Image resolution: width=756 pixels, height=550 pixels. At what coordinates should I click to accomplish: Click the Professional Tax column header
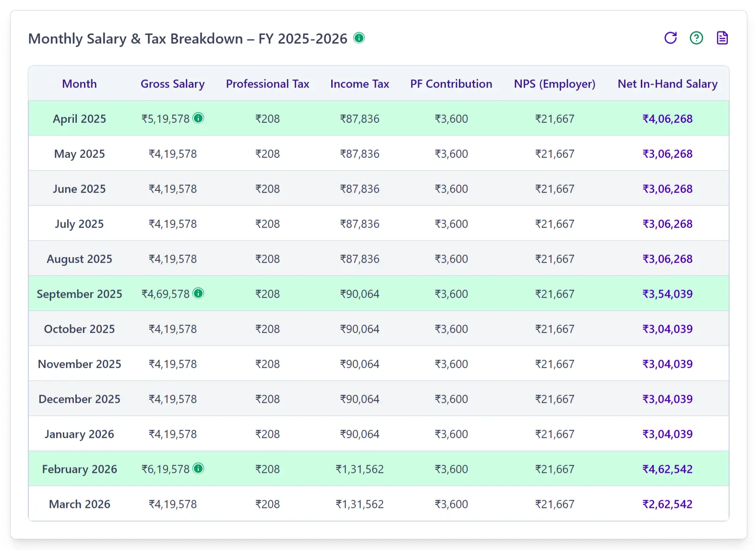(x=267, y=84)
